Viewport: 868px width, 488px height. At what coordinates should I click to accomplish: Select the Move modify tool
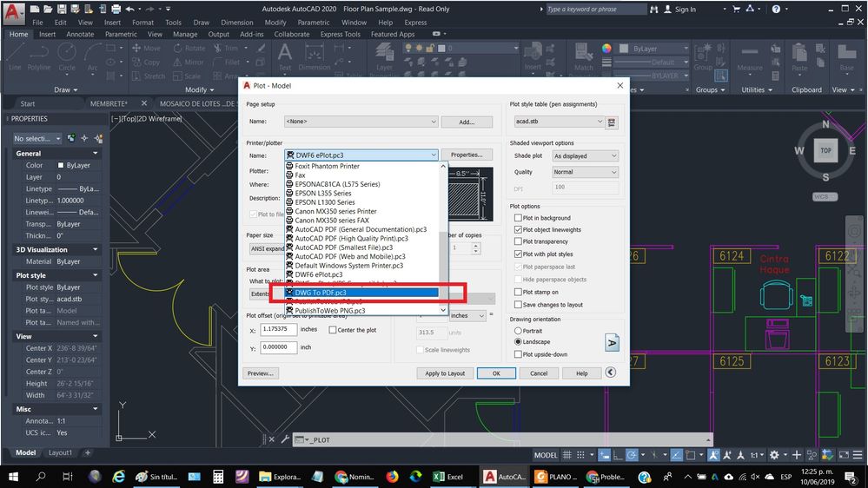point(147,48)
